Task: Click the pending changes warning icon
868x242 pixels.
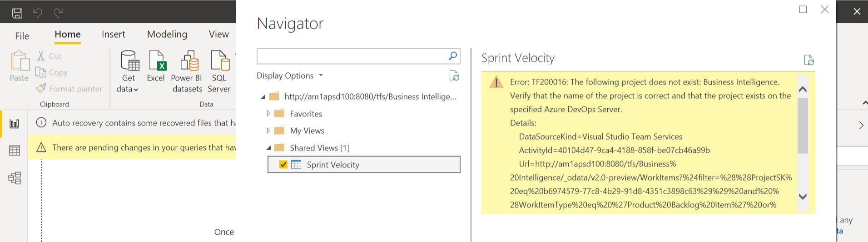Action: pyautogui.click(x=41, y=147)
